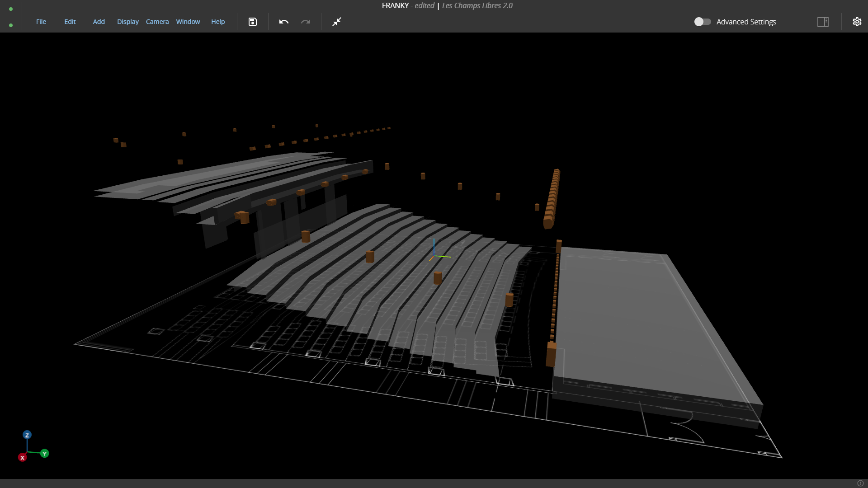The height and width of the screenshot is (488, 868).
Task: Open the Window menu
Action: pyautogui.click(x=188, y=22)
